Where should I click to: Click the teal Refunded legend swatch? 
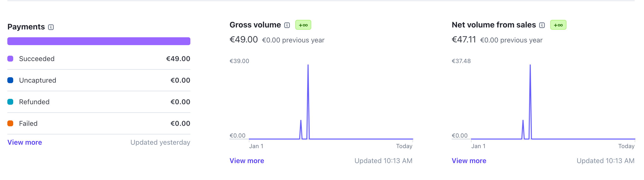coord(10,102)
